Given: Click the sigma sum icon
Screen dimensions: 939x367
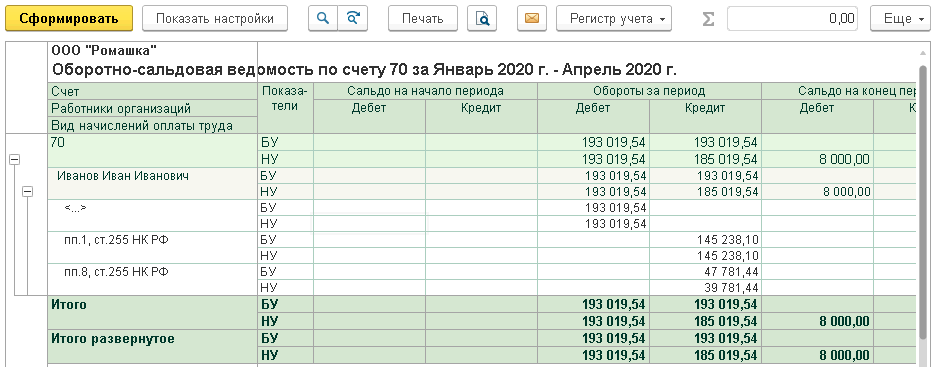Looking at the screenshot, I should click(x=708, y=19).
